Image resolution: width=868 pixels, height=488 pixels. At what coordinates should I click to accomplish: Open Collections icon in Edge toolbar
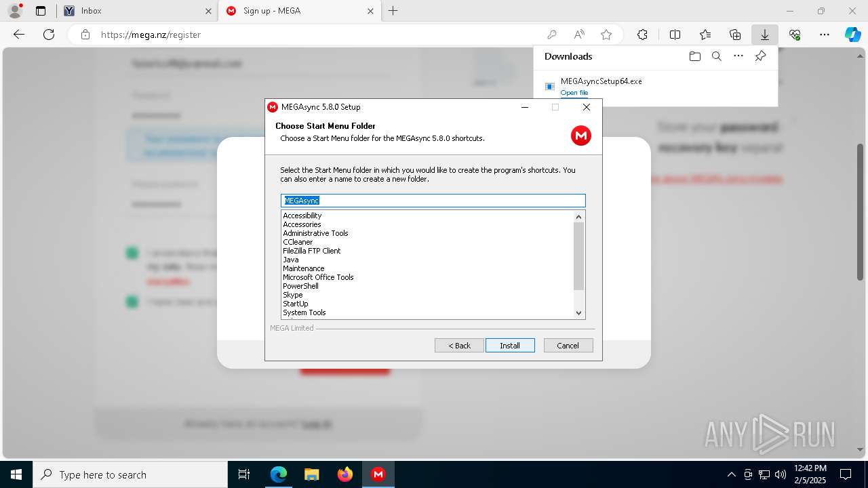(735, 35)
